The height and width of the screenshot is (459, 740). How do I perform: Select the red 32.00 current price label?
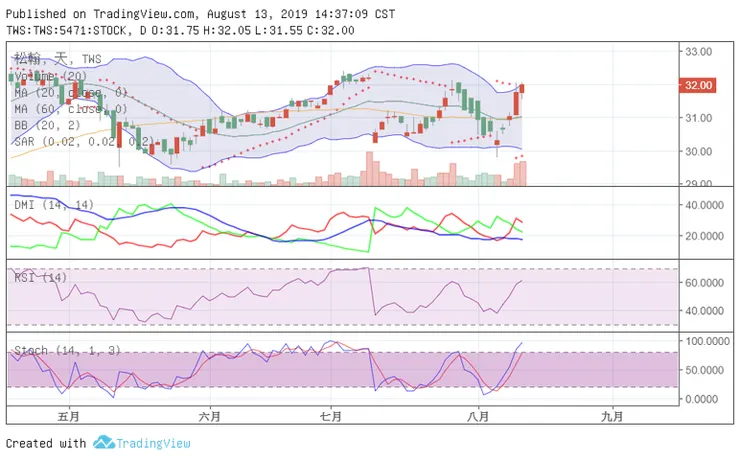click(x=698, y=85)
